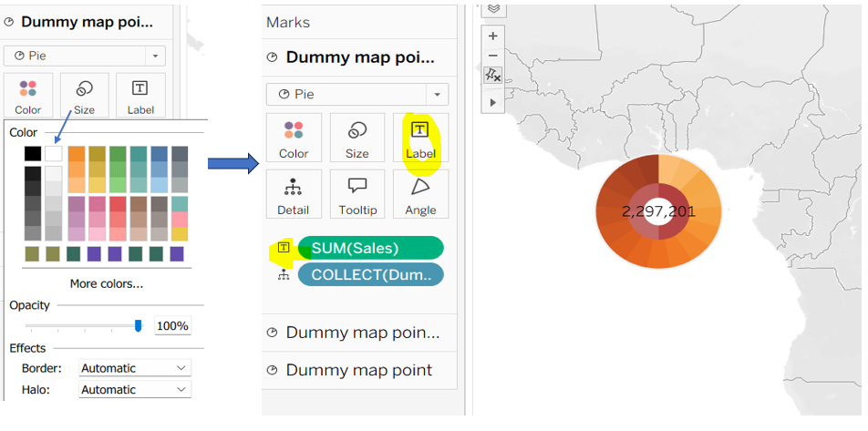Click the Opacity slider handle
This screenshot has height=431, width=868.
[139, 325]
